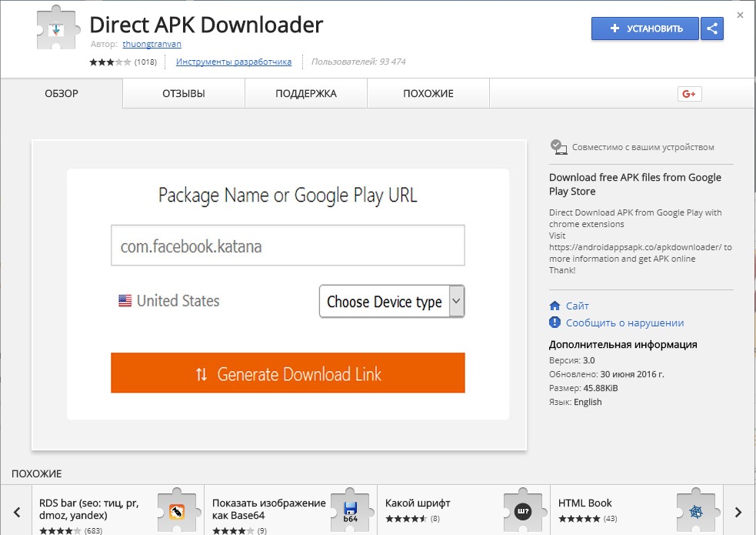Screen dimensions: 756x535
Task: Click the Совместимо с вашим устройством text
Action: pyautogui.click(x=643, y=147)
